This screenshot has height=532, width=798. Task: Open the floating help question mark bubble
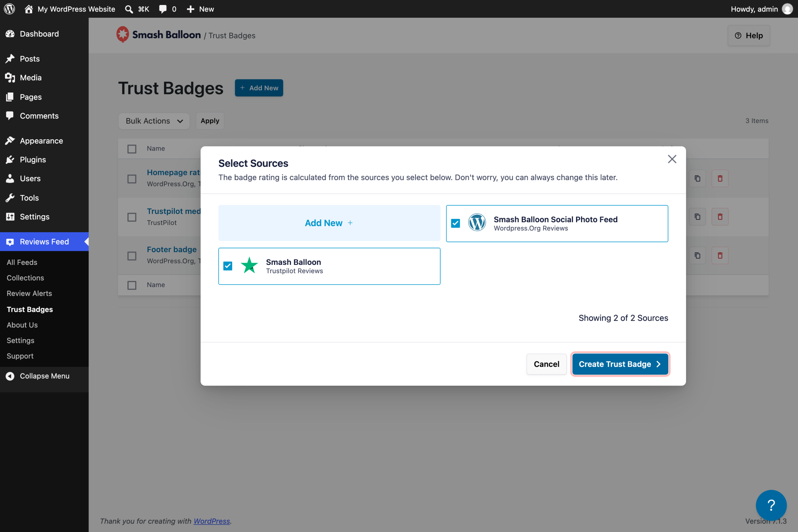[x=771, y=505]
